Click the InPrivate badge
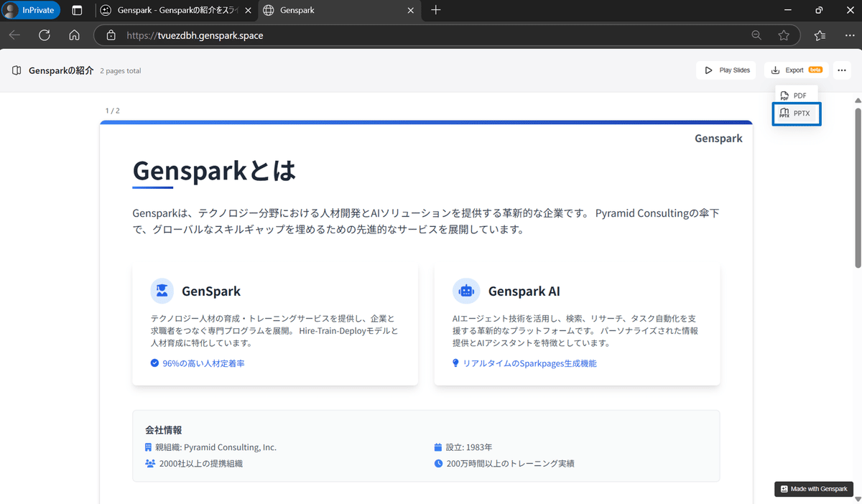The image size is (862, 504). pos(31,10)
